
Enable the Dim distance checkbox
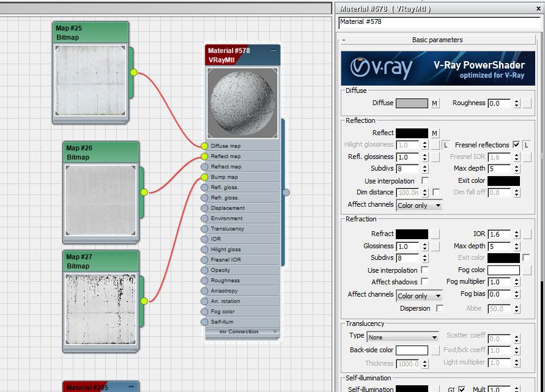436,192
